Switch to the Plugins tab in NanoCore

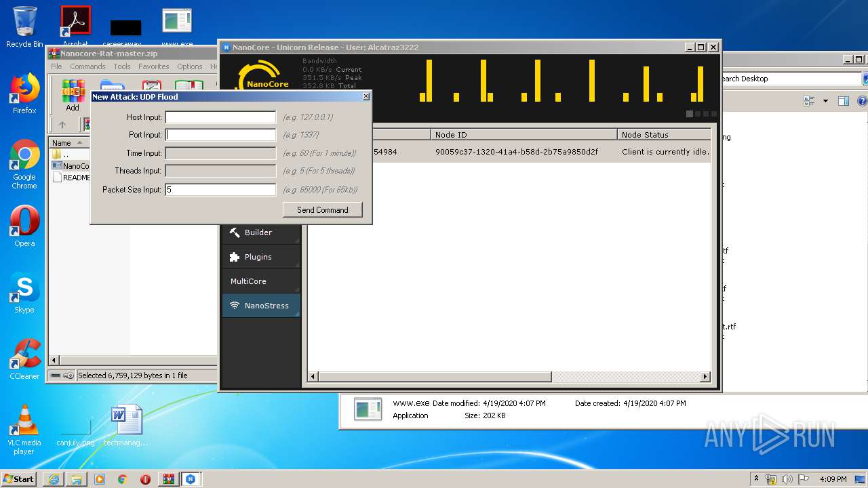coord(261,257)
